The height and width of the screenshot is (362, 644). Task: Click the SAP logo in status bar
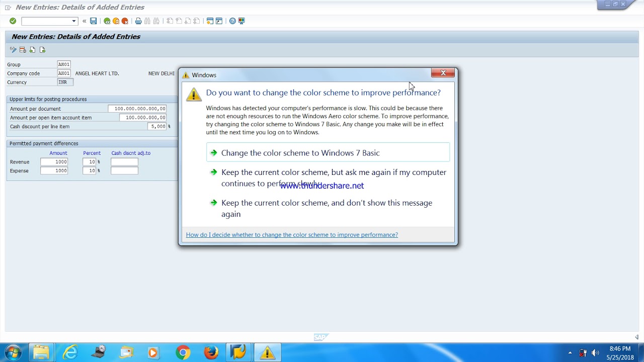coord(320,337)
